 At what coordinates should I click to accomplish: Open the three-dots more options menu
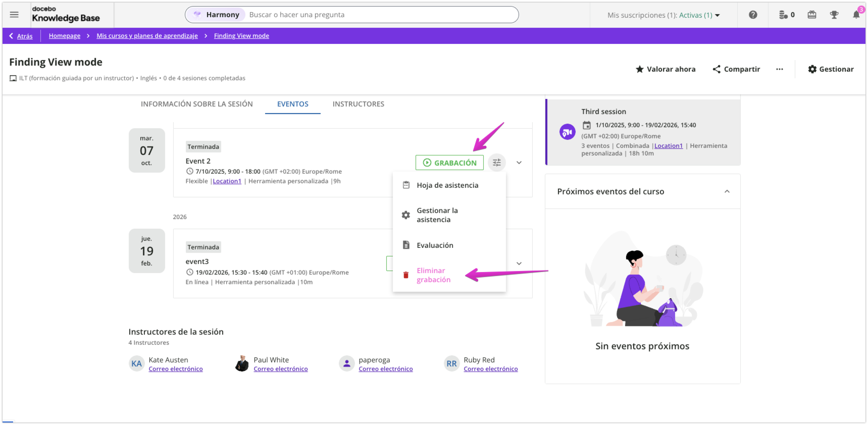(x=779, y=69)
